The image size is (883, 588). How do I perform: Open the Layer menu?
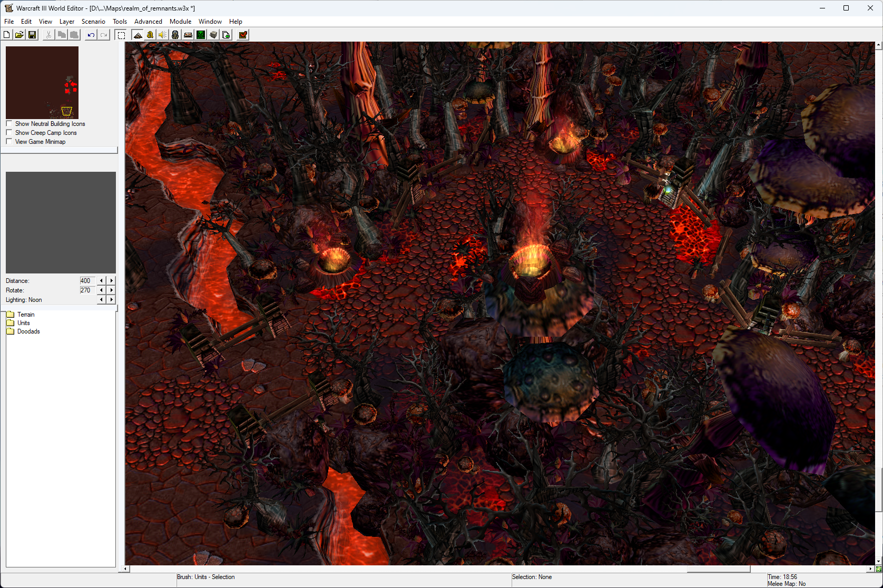coord(67,22)
